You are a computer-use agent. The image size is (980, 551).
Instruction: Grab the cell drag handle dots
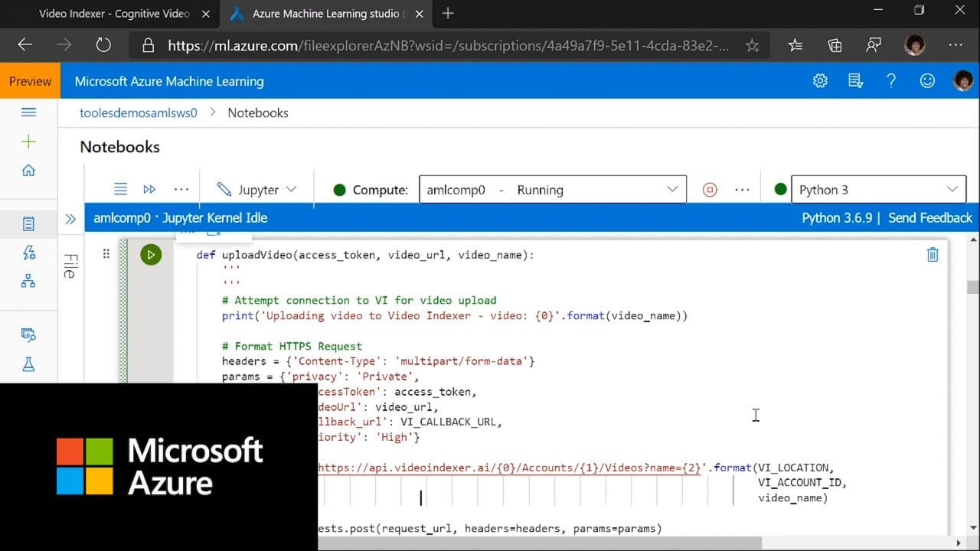pos(106,254)
